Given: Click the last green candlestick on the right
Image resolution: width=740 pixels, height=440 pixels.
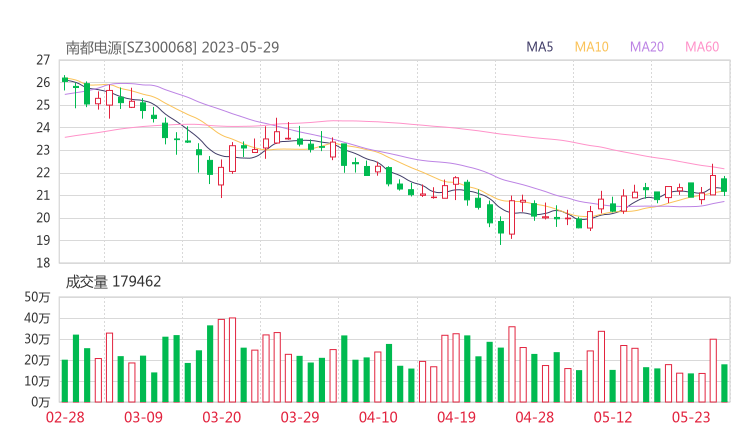Looking at the screenshot, I should [724, 185].
